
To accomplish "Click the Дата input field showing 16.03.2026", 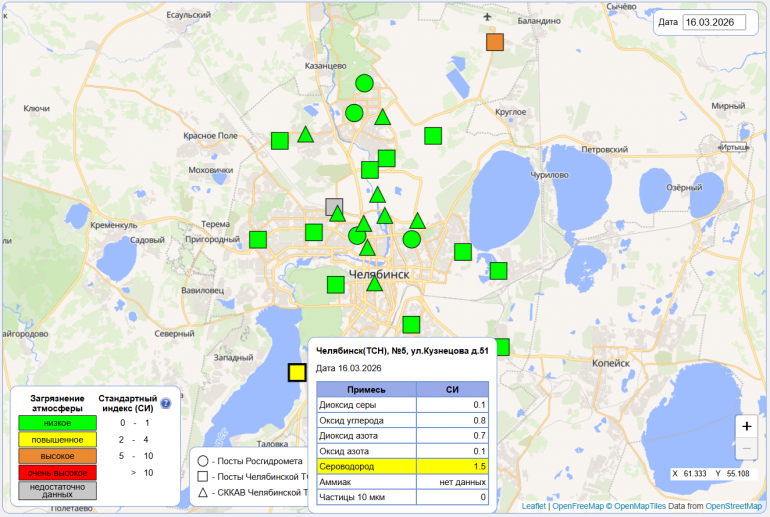I will [714, 22].
